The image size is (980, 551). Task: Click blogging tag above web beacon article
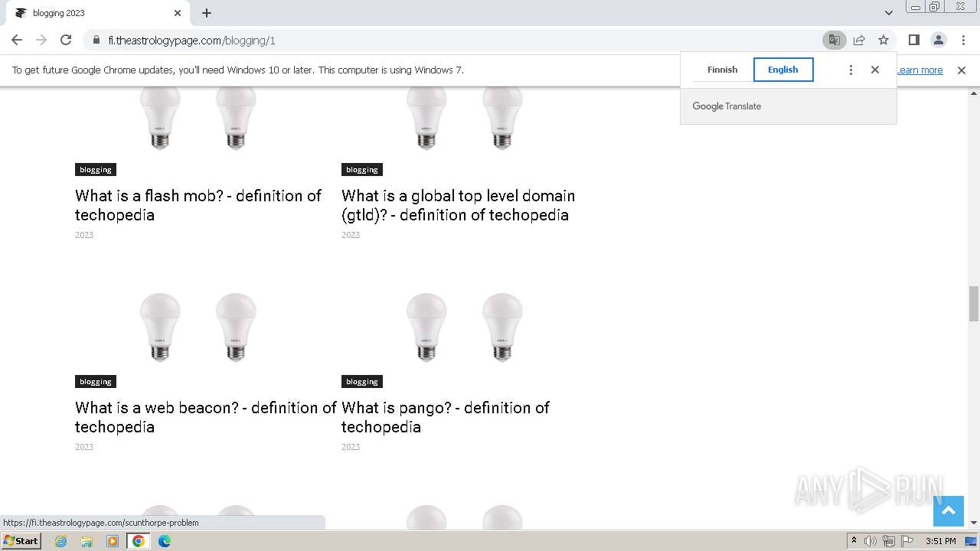pos(96,382)
